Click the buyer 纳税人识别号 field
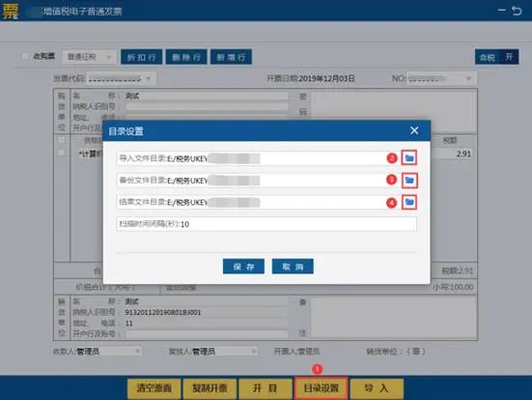Viewport: 532px width, 400px height. pos(207,106)
